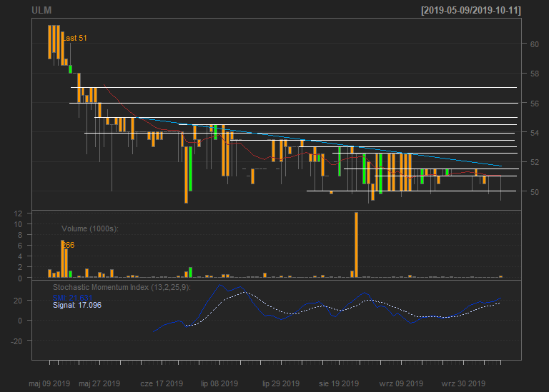Image resolution: width=549 pixels, height=392 pixels.
Task: Click the 'cze 17 2019' date label
Action: [x=162, y=383]
